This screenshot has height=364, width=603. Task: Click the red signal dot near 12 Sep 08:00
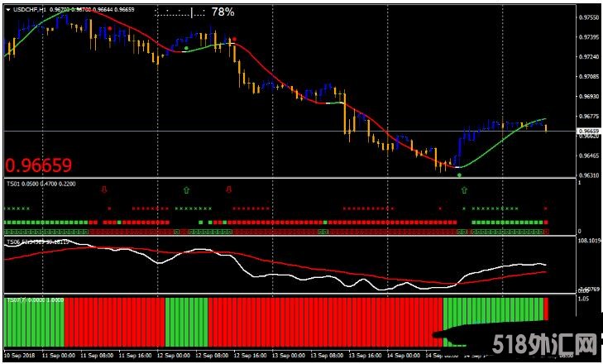234,39
